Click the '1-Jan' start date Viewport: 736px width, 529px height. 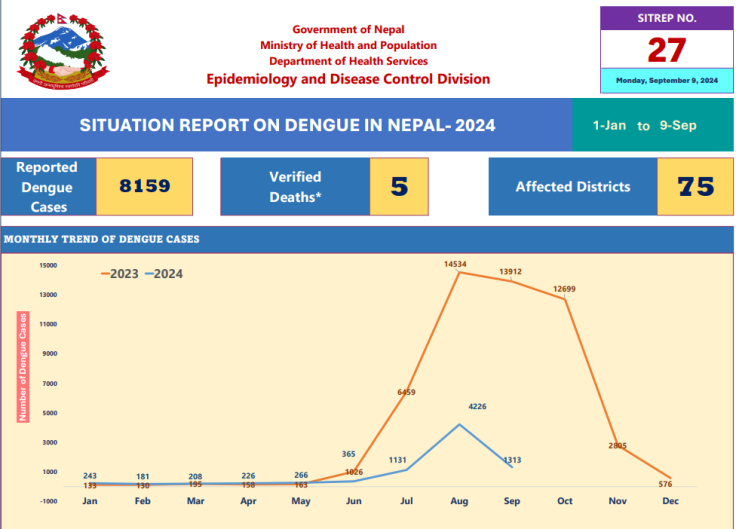pyautogui.click(x=609, y=126)
